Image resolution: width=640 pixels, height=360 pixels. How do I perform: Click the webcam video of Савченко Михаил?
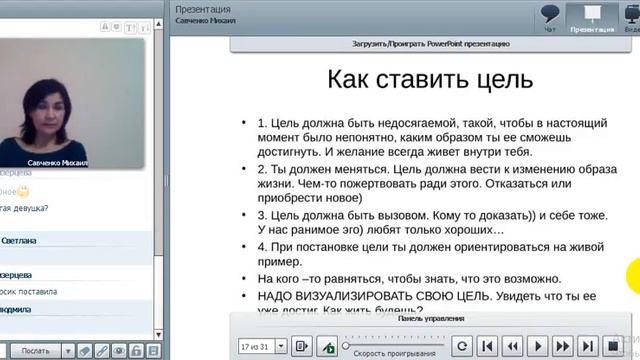coord(72,103)
